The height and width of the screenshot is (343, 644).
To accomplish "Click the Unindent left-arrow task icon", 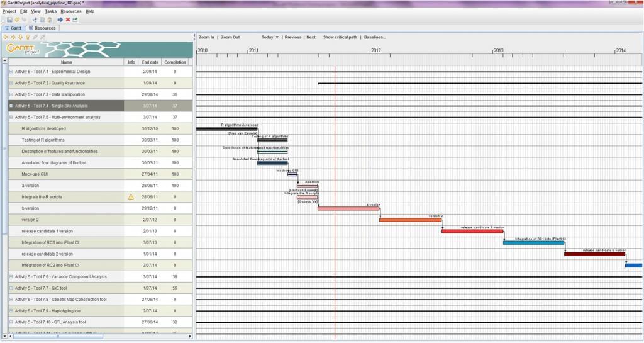I will tap(6, 37).
